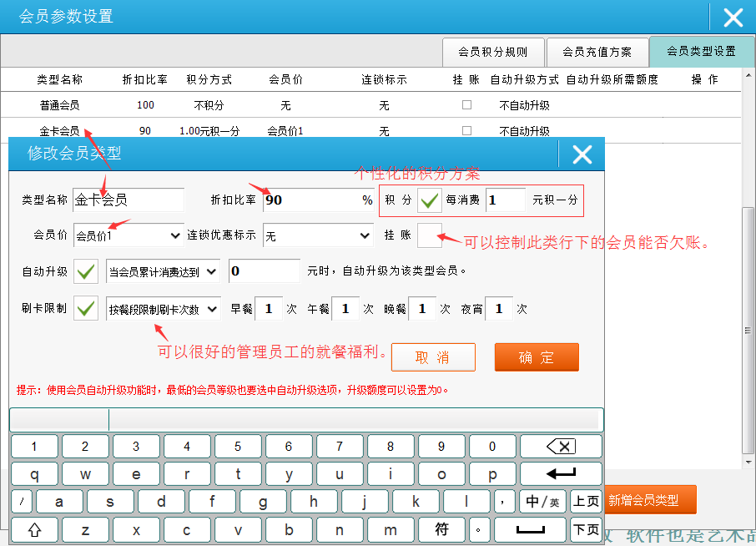
Task: Open the 按餐段限制刷卡次数 dropdown
Action: [164, 309]
